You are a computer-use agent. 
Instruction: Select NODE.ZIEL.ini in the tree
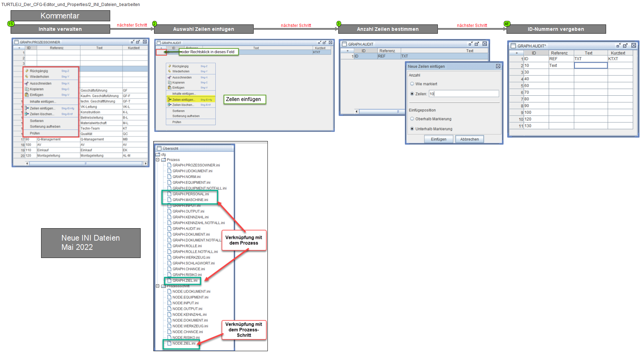(x=184, y=343)
